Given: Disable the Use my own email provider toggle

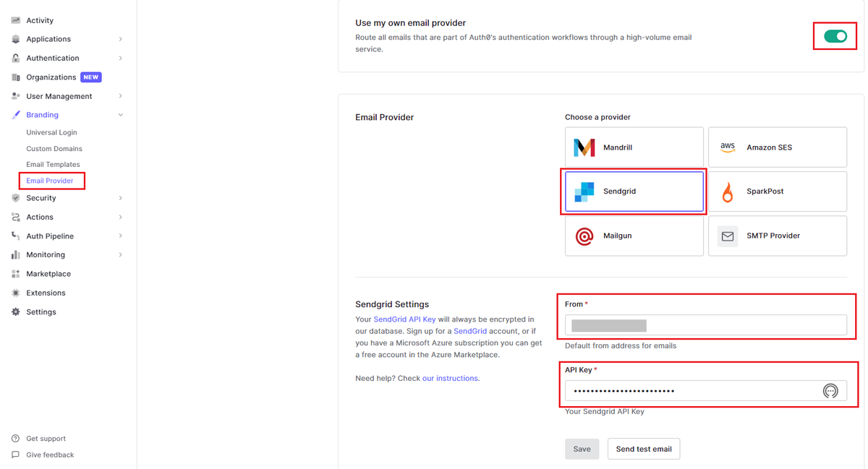Looking at the screenshot, I should coord(835,36).
